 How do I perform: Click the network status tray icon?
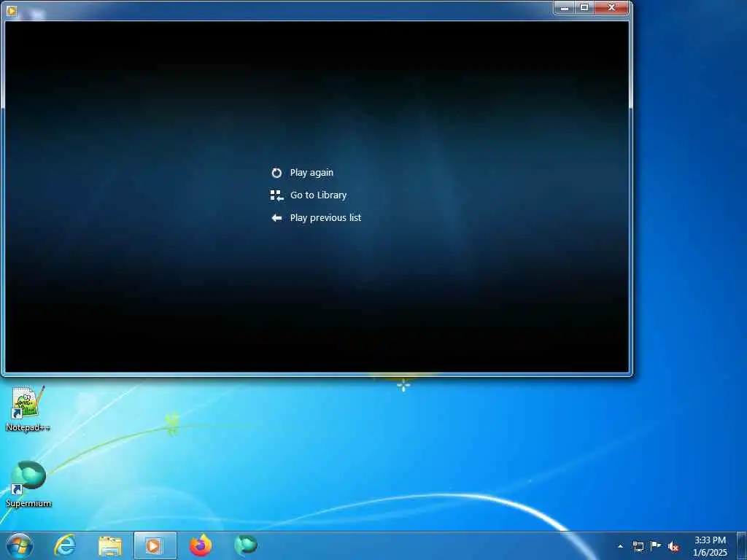[638, 546]
